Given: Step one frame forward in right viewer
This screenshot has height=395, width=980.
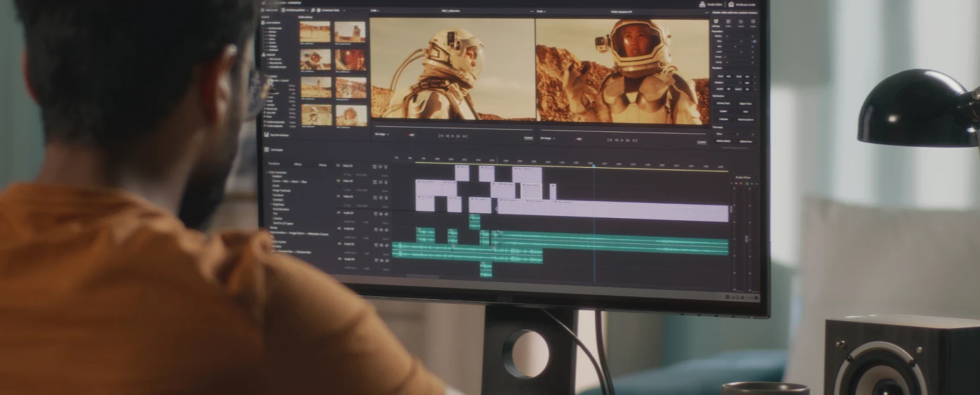Looking at the screenshot, I should point(628,140).
